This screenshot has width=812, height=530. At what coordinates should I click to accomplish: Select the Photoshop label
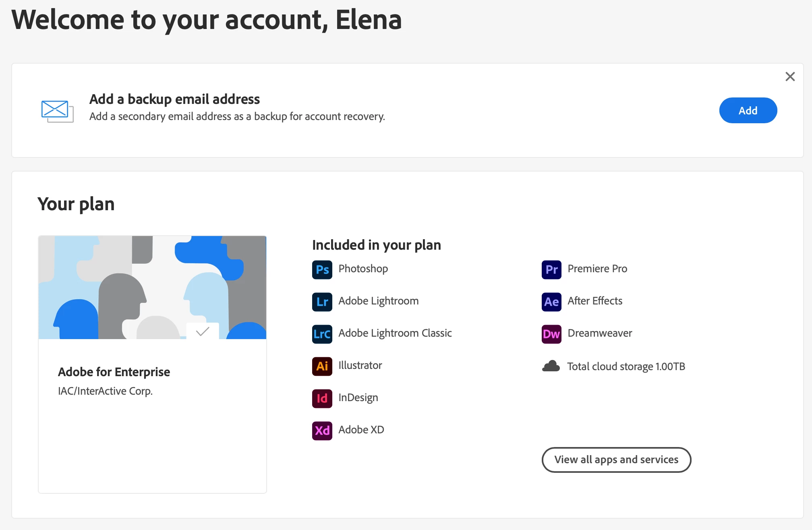tap(363, 269)
